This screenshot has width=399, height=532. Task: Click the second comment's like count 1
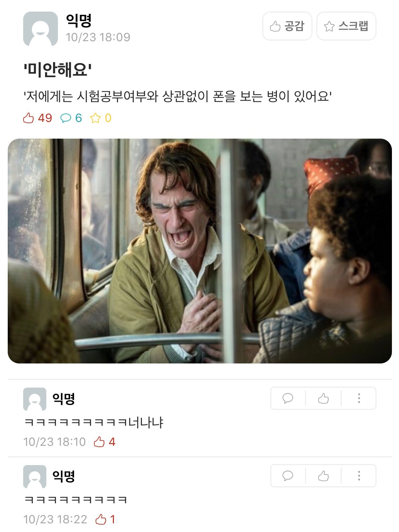tap(105, 519)
